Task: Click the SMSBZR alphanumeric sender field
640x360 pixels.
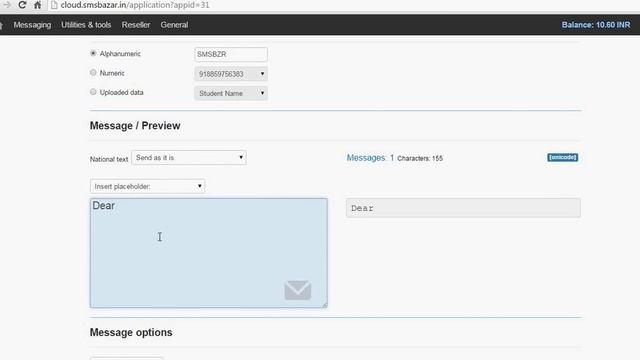Action: pyautogui.click(x=231, y=54)
